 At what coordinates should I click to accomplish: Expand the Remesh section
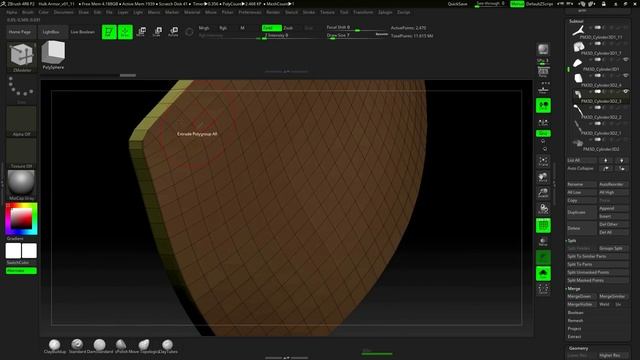point(575,320)
